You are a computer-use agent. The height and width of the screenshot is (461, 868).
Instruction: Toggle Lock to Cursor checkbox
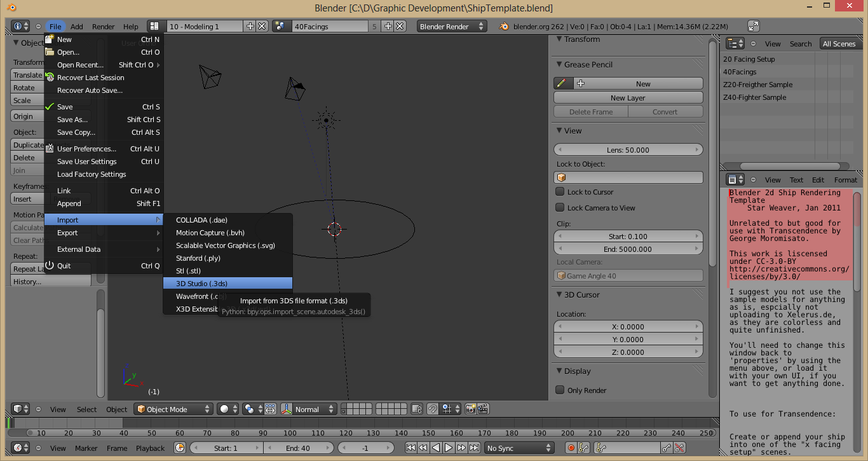click(560, 191)
